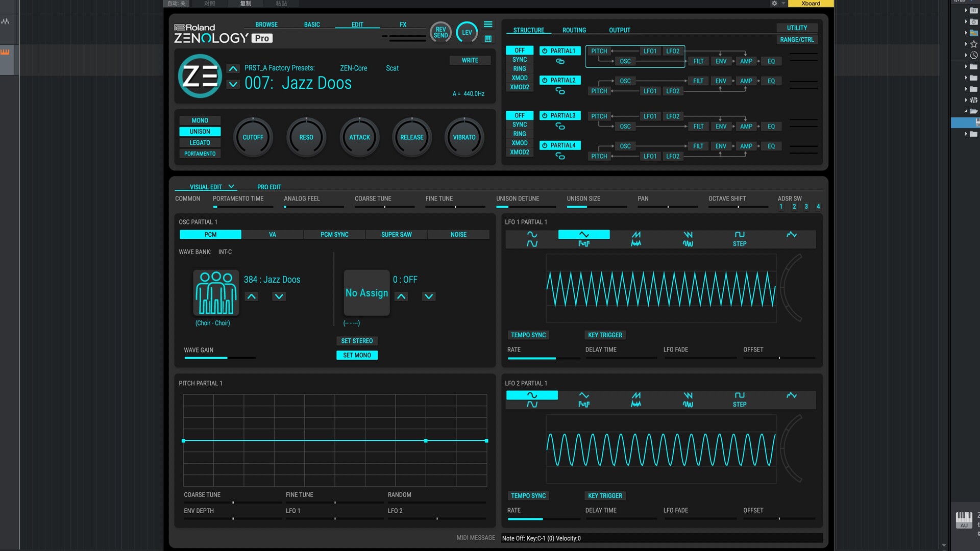Screen dimensions: 980x551
Task: Select previous preset with up arrow
Action: point(233,68)
